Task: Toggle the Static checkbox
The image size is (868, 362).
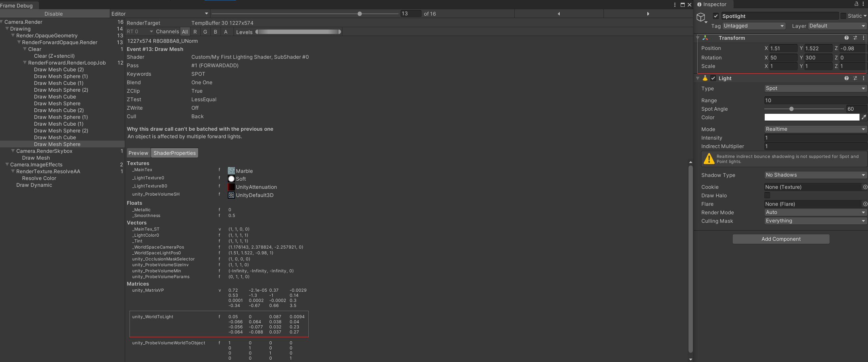Action: [843, 16]
